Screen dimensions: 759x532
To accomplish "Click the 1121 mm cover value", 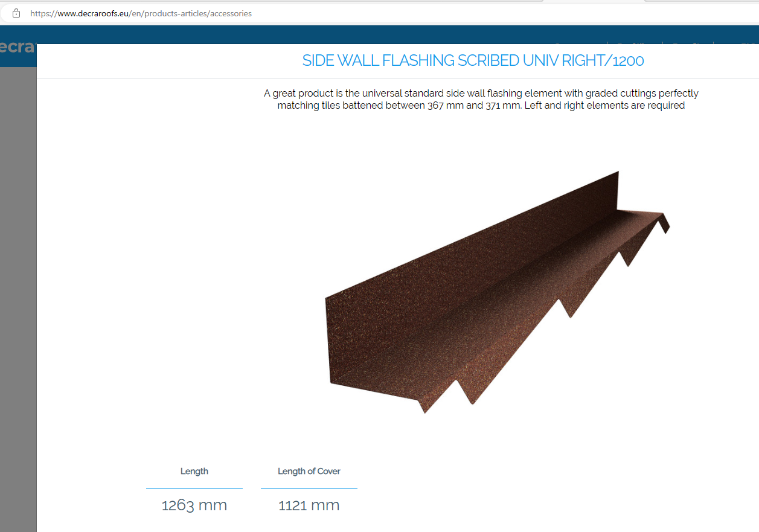I will (x=309, y=505).
